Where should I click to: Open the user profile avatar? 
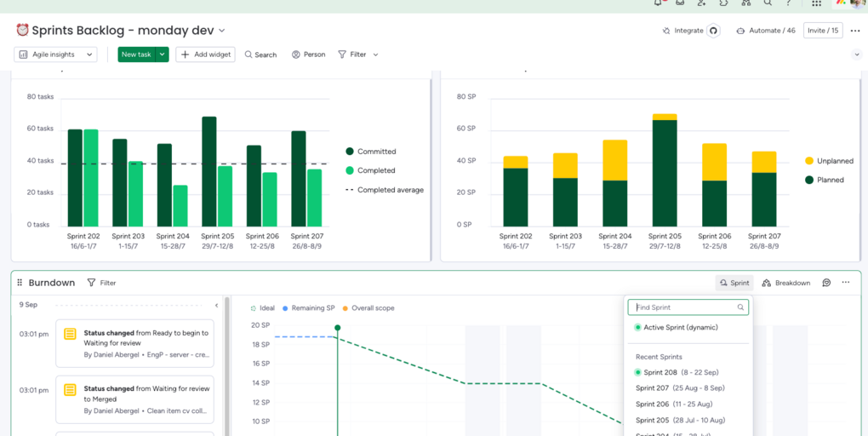[x=859, y=3]
